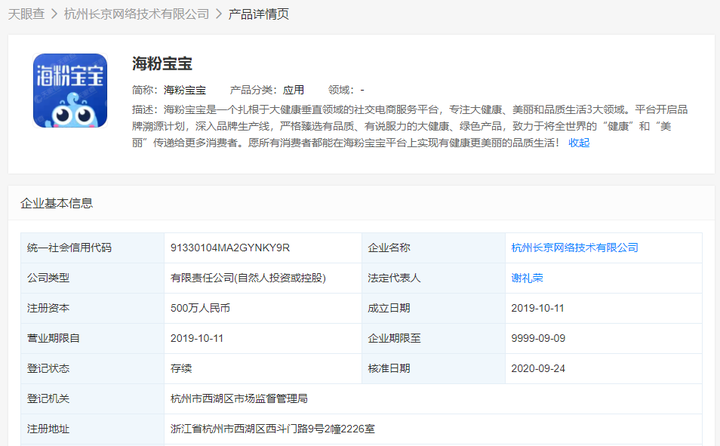Click the 海粉宝宝 product title
720x446 pixels.
click(162, 63)
